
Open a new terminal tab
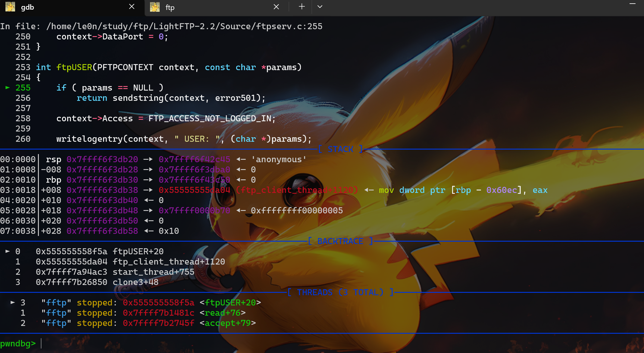(x=302, y=7)
